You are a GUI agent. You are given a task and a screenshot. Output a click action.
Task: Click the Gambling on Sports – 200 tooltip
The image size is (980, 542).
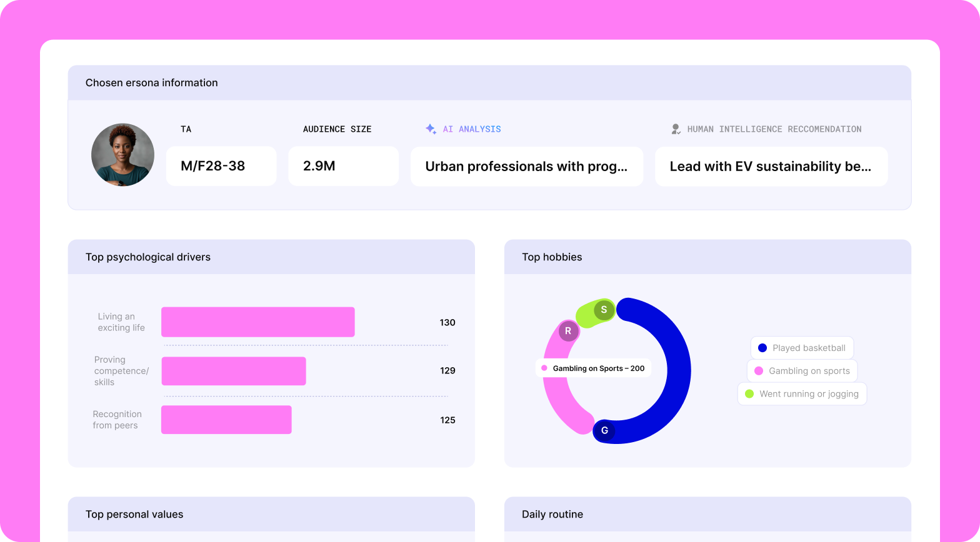(x=594, y=368)
